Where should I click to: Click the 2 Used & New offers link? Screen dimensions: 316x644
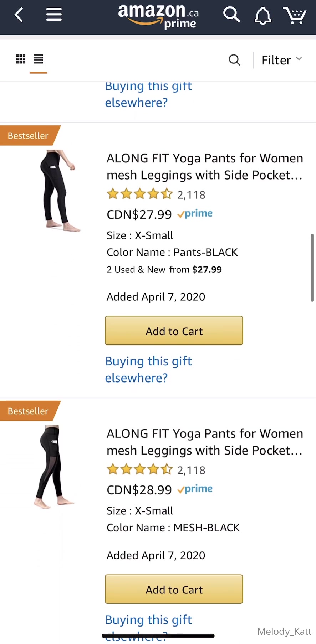tap(164, 270)
